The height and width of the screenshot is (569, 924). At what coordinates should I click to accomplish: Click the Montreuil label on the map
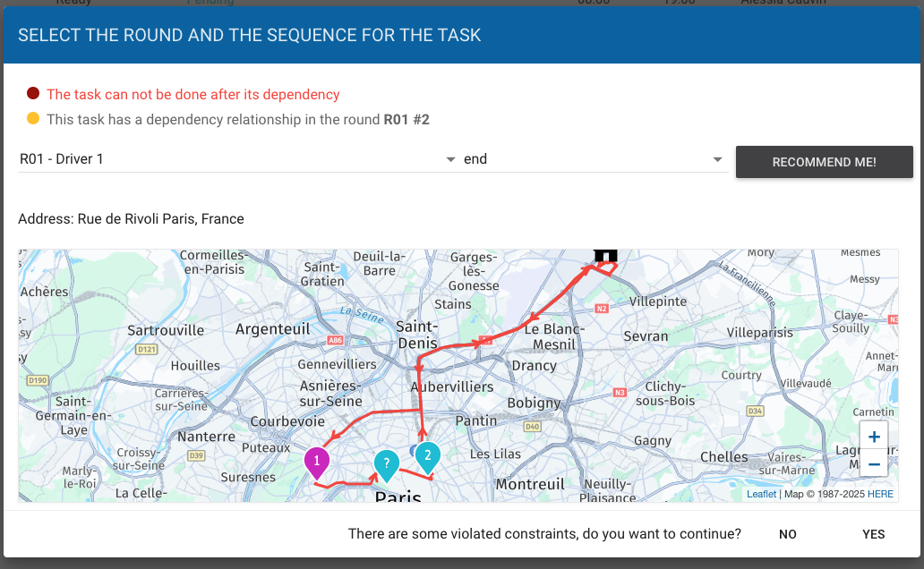point(530,484)
